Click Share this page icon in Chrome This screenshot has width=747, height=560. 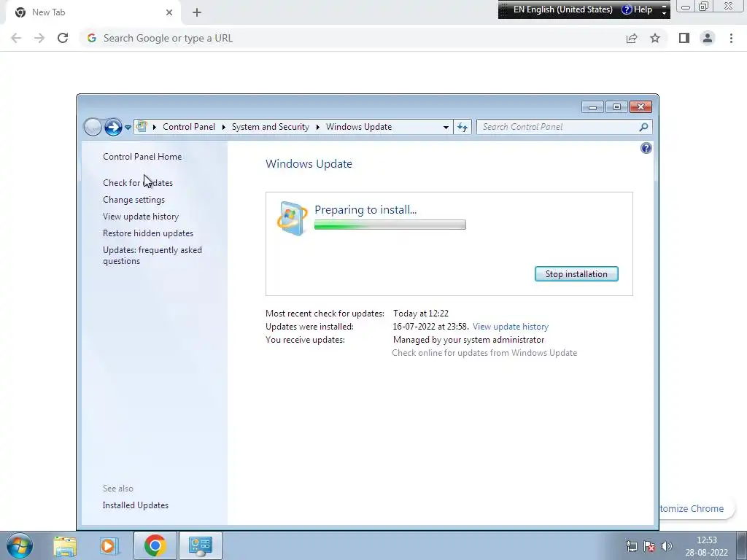click(x=632, y=38)
